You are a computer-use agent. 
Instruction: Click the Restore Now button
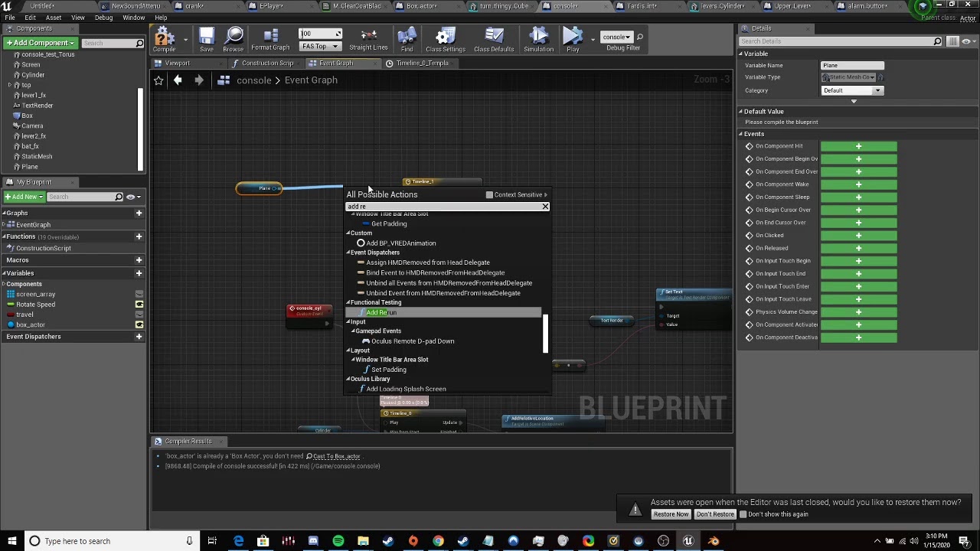(671, 514)
